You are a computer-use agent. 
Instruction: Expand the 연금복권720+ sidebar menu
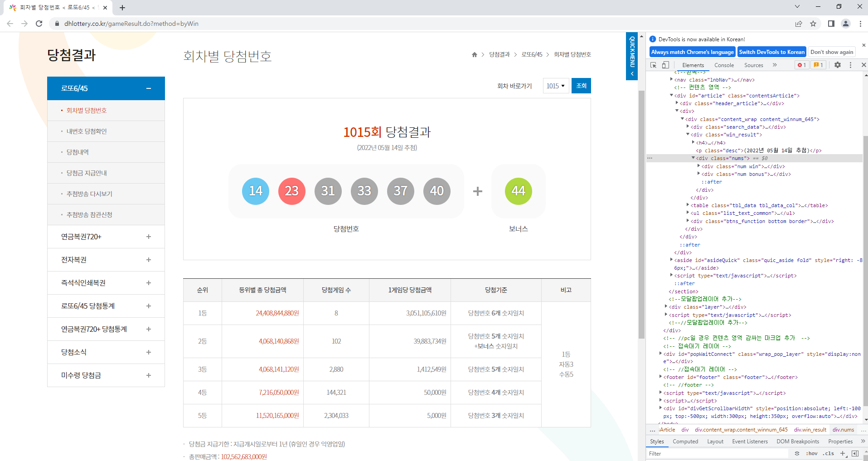click(x=148, y=237)
